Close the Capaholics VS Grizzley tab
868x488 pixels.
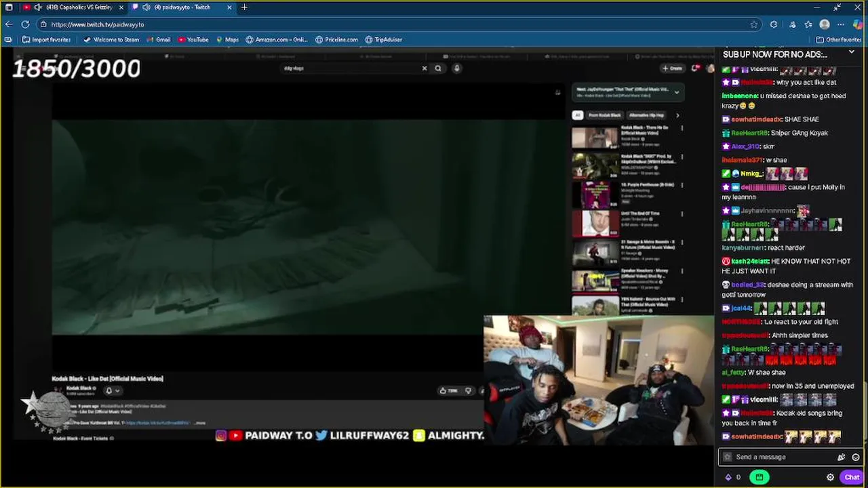pos(121,7)
